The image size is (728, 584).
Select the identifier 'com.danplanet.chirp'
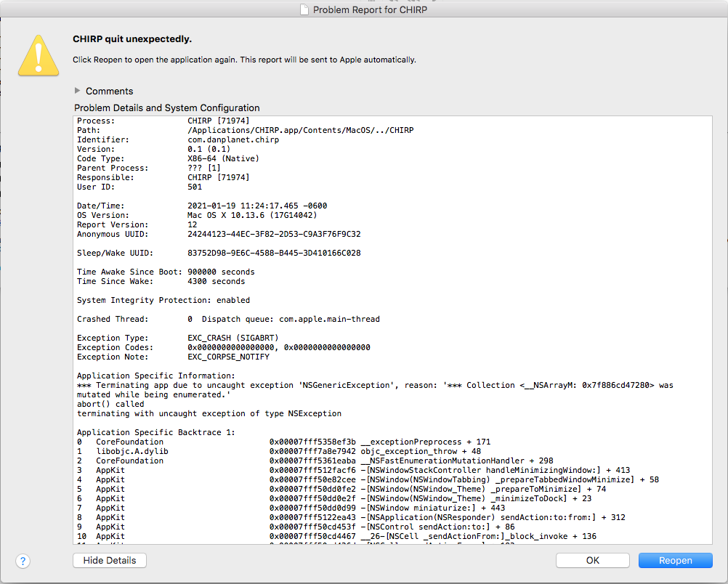tap(233, 139)
